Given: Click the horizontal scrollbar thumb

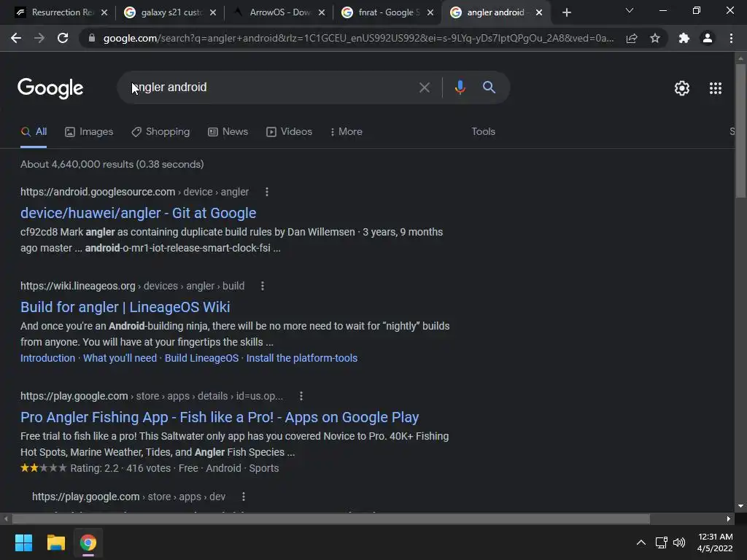Looking at the screenshot, I should (x=331, y=518).
